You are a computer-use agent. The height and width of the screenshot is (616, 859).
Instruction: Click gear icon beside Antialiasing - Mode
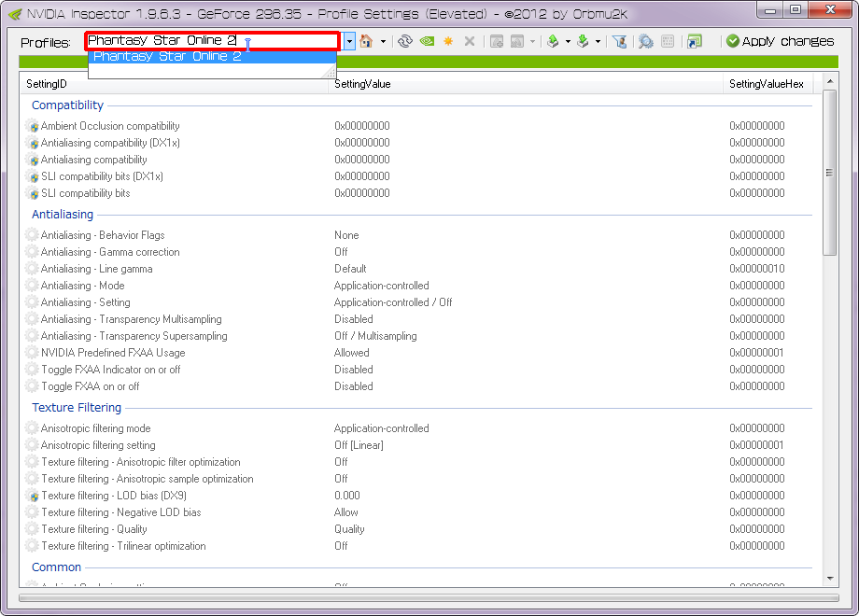tap(33, 286)
